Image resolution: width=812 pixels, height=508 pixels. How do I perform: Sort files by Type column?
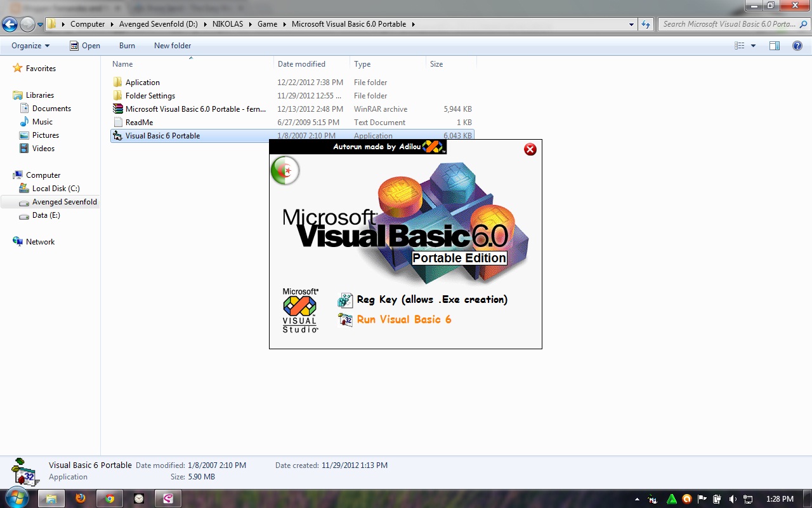[388, 64]
